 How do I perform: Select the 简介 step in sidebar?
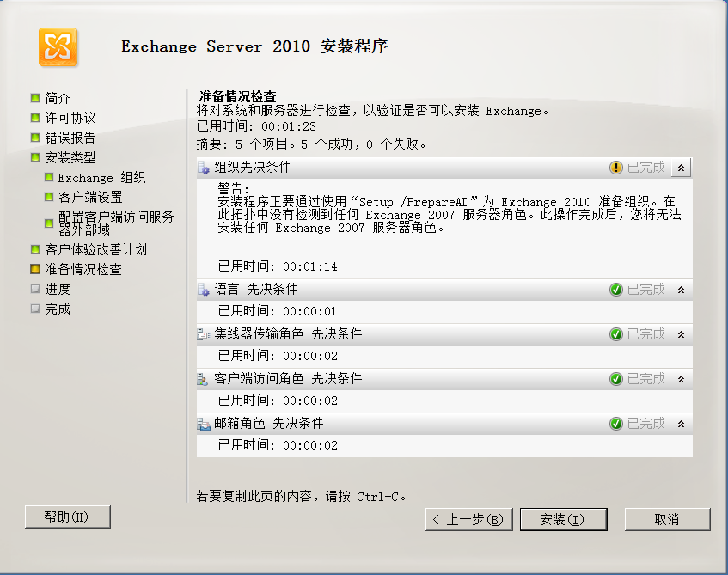point(58,98)
